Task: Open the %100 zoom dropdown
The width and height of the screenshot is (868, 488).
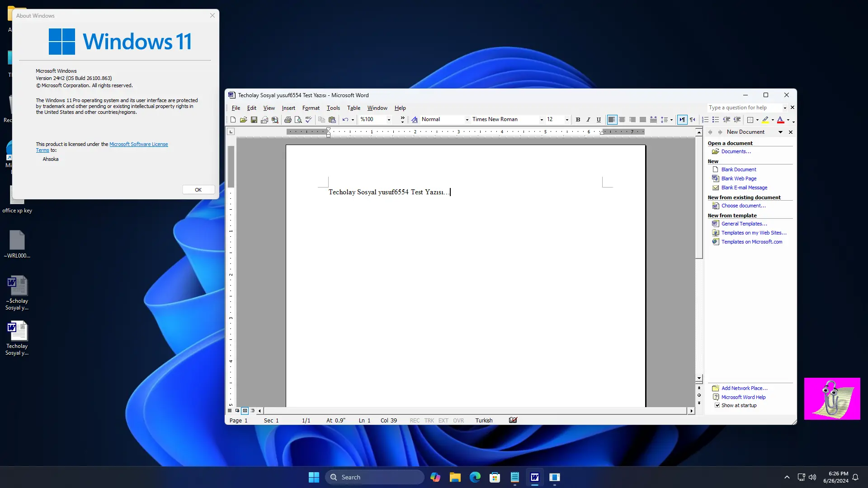Action: [389, 120]
